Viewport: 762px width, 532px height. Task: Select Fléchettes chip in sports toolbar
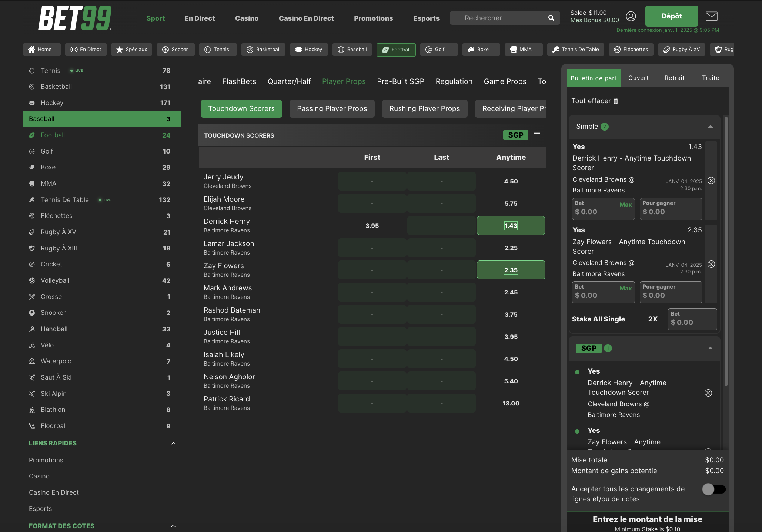(631, 50)
